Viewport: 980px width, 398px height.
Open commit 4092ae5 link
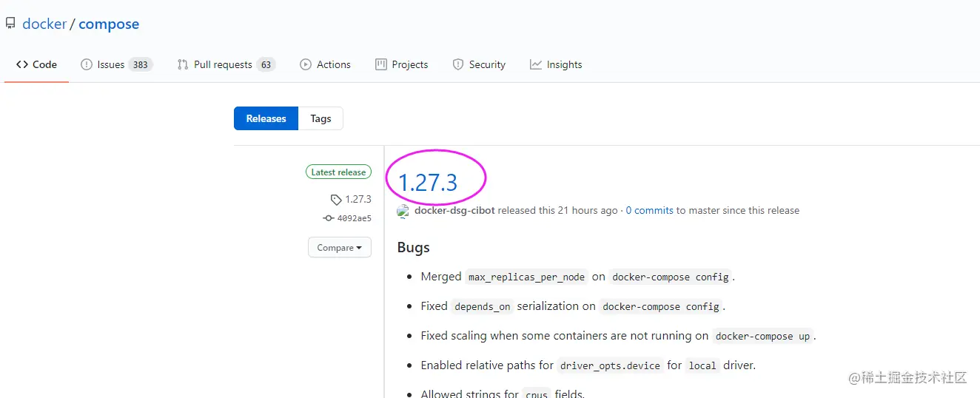click(355, 218)
